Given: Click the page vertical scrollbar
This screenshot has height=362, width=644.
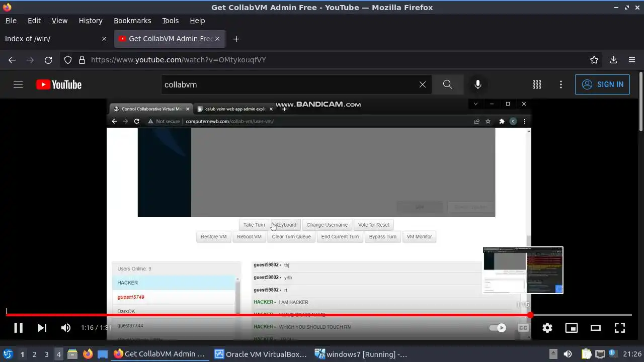Looking at the screenshot, I should point(640,101).
